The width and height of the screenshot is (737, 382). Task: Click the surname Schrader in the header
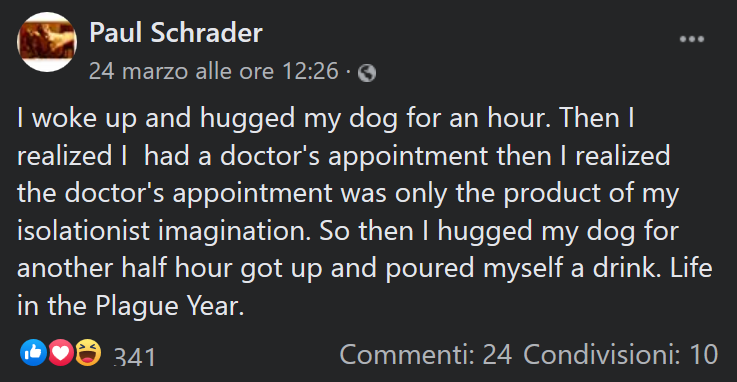coord(206,33)
